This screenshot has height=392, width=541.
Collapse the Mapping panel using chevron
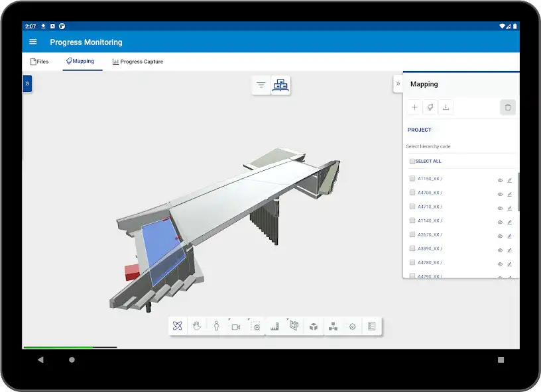tap(398, 83)
